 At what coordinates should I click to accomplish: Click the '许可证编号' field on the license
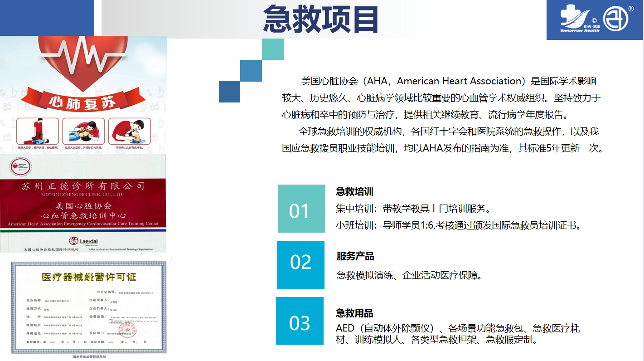(125, 293)
